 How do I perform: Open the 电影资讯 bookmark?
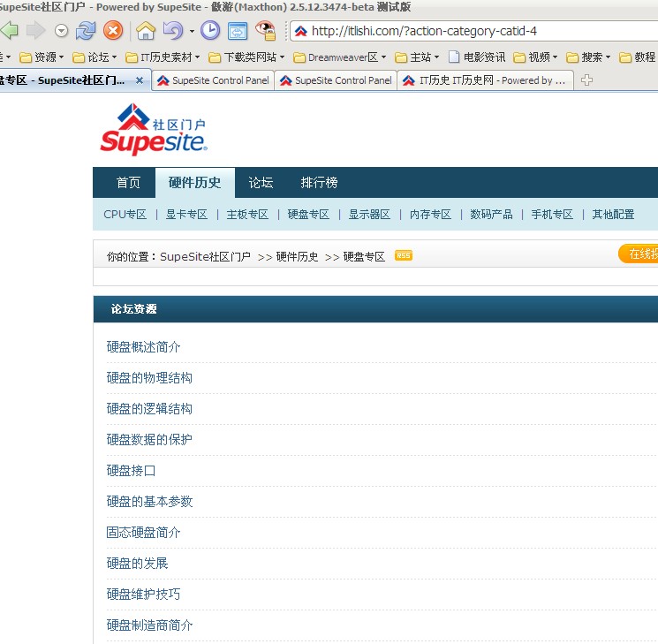[477, 57]
